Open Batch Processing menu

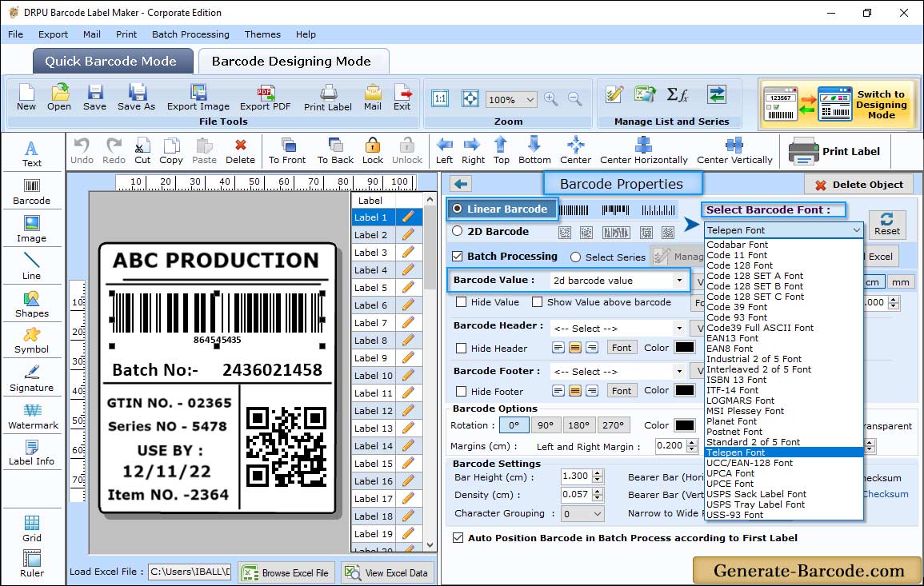(190, 34)
